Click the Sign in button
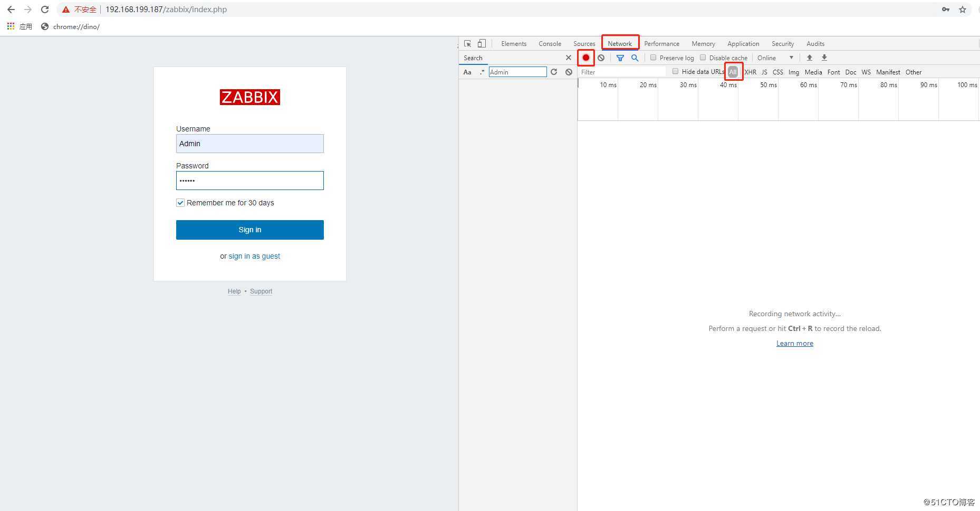 (x=250, y=230)
